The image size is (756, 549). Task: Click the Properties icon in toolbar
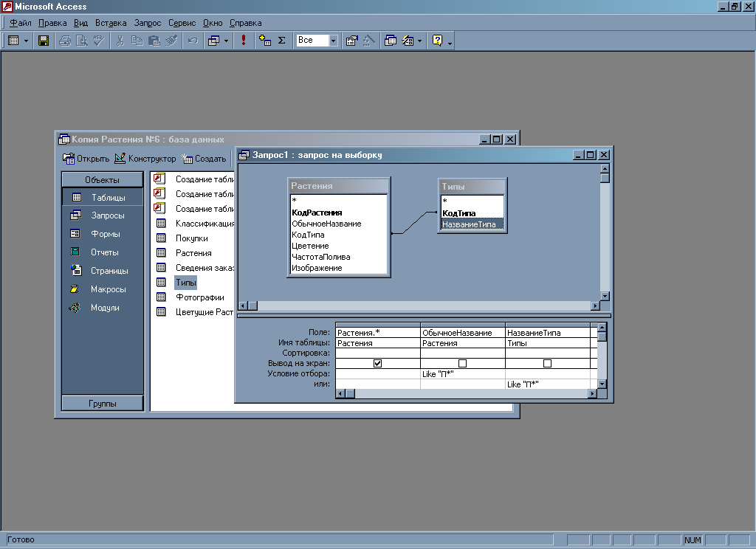pos(352,41)
